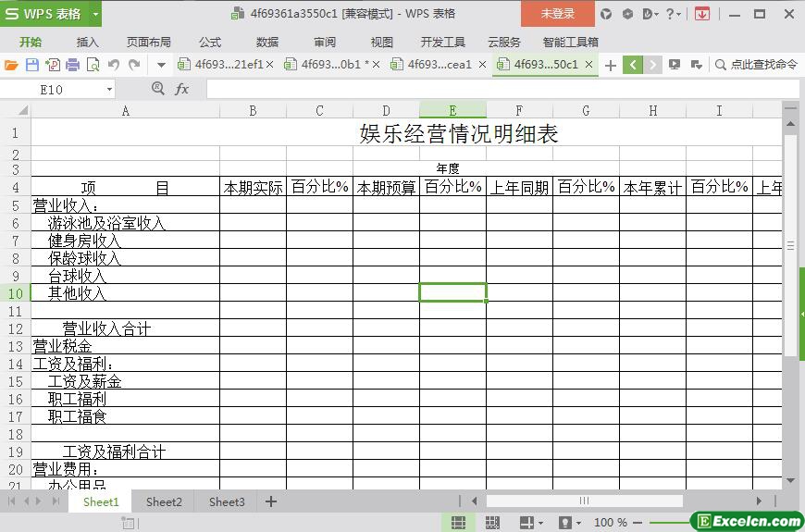Viewport: 805px width, 532px height.
Task: Close the active 4f693...50c1 document tab
Action: 589,65
